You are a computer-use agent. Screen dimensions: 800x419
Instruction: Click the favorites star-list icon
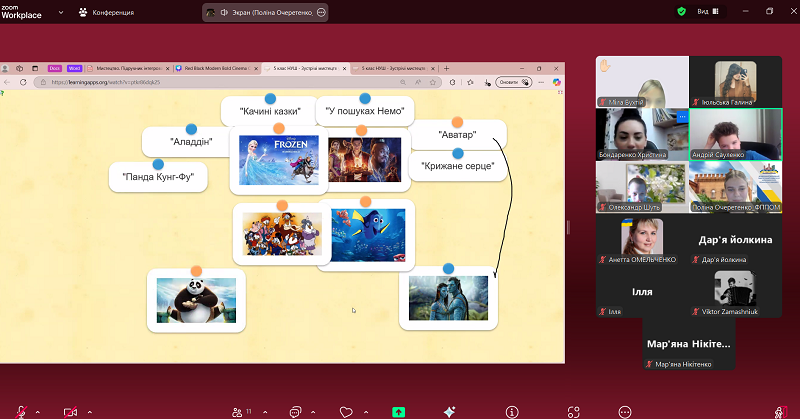[470, 82]
